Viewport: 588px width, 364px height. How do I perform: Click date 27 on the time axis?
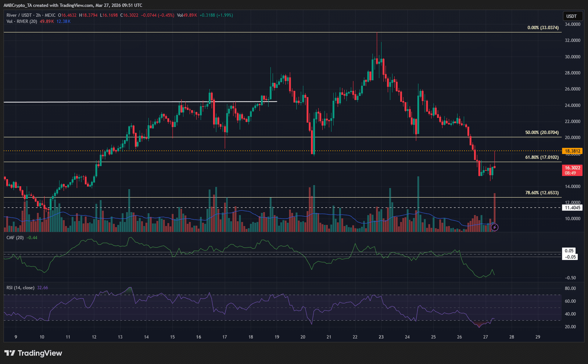click(485, 337)
